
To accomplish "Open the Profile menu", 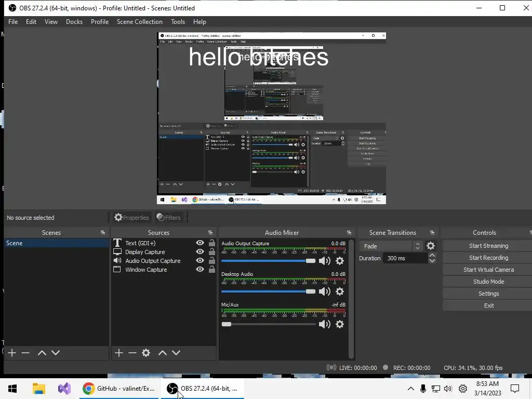I will tap(99, 22).
